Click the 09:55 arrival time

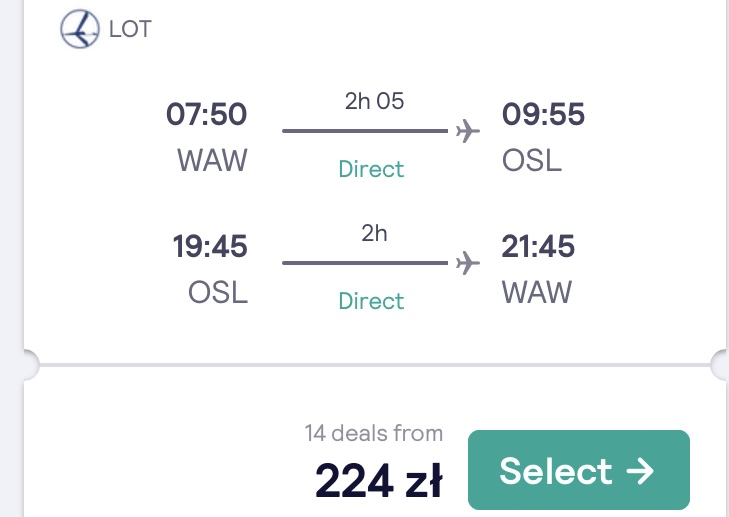click(x=543, y=114)
